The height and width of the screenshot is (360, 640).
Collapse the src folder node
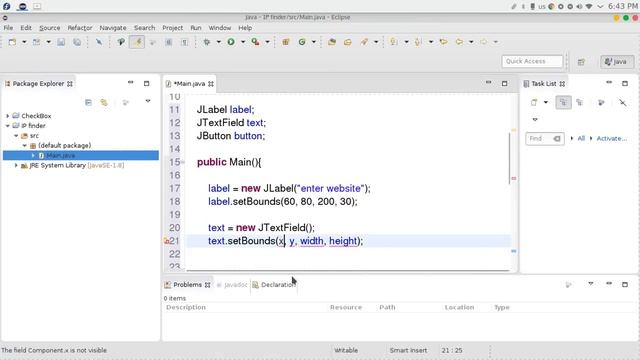pyautogui.click(x=16, y=136)
